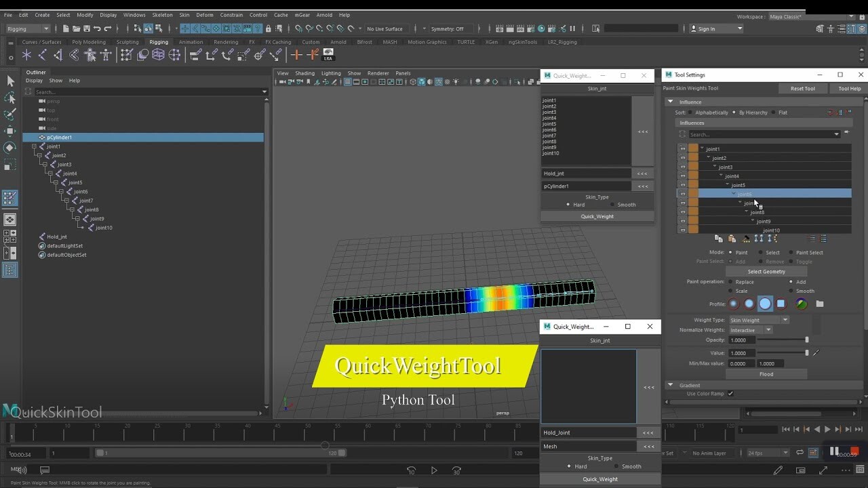Image resolution: width=868 pixels, height=488 pixels.
Task: Select the solid circle brush Profile
Action: [x=765, y=304]
